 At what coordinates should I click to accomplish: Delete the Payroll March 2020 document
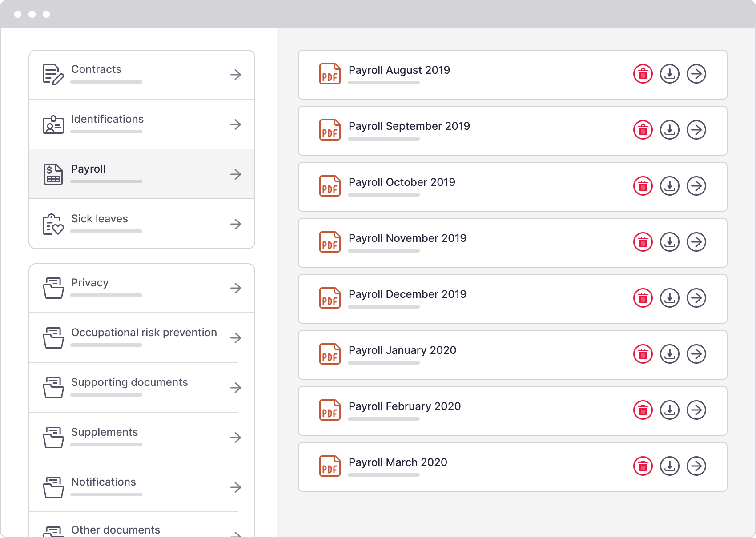point(643,466)
